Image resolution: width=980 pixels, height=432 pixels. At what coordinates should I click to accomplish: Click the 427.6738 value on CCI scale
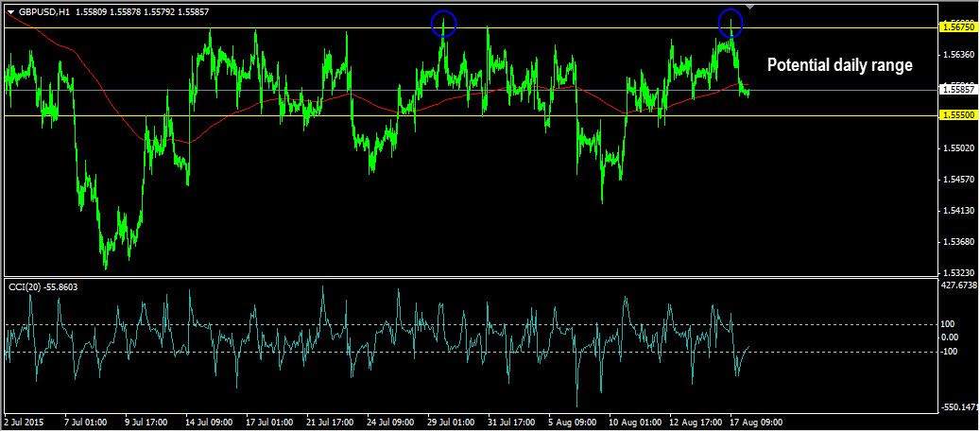point(958,285)
